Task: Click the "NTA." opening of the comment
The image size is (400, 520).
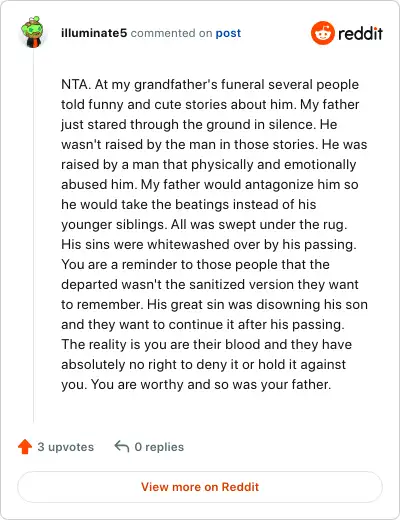Action: (x=76, y=84)
